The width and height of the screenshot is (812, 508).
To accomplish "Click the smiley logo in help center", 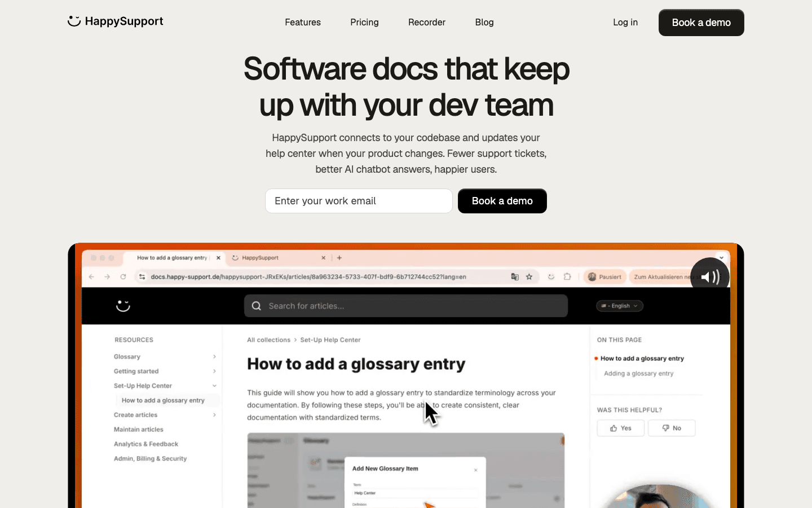I will coord(123,305).
